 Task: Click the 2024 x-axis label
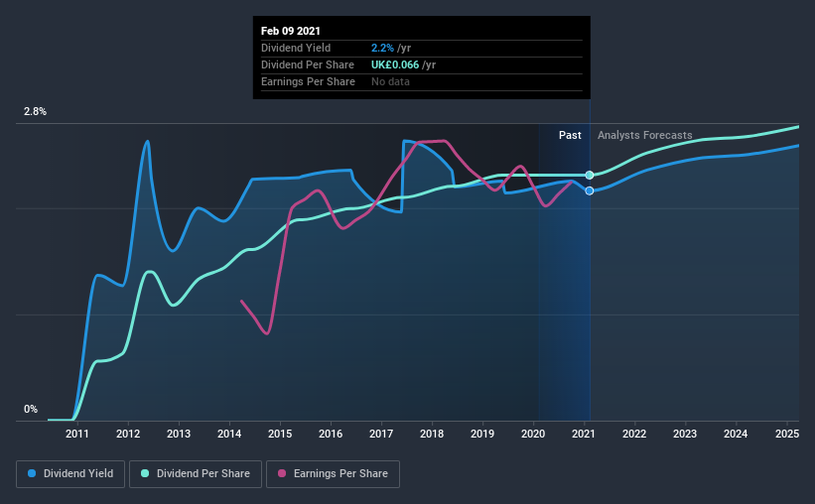click(736, 434)
